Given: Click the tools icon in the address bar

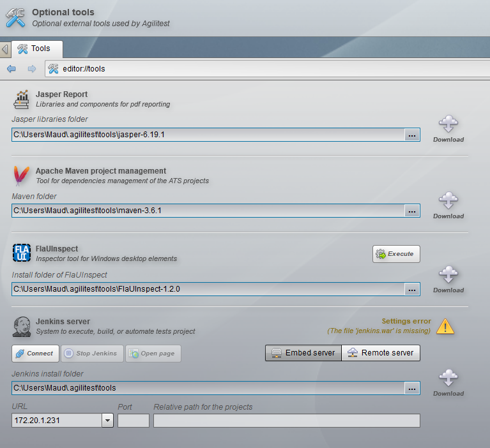Looking at the screenshot, I should tap(53, 69).
